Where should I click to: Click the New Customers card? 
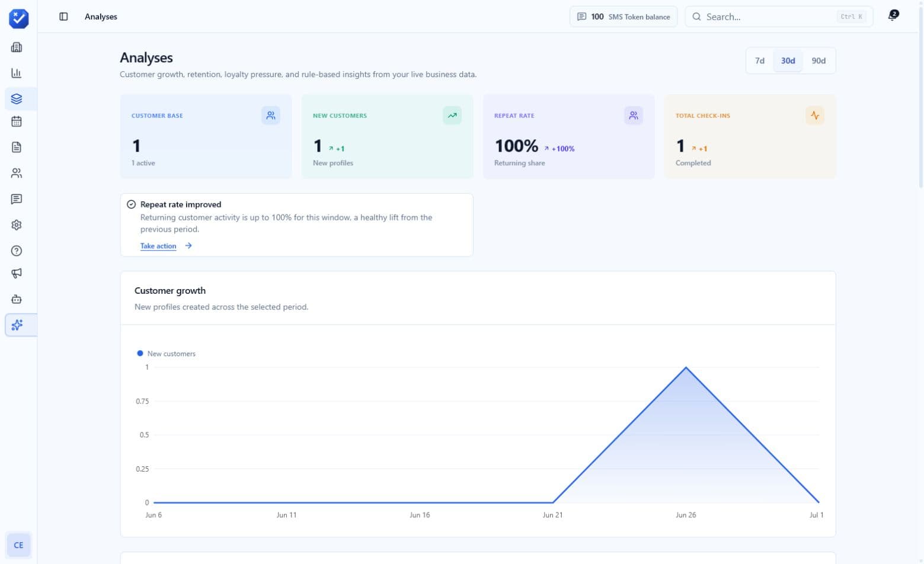click(388, 136)
